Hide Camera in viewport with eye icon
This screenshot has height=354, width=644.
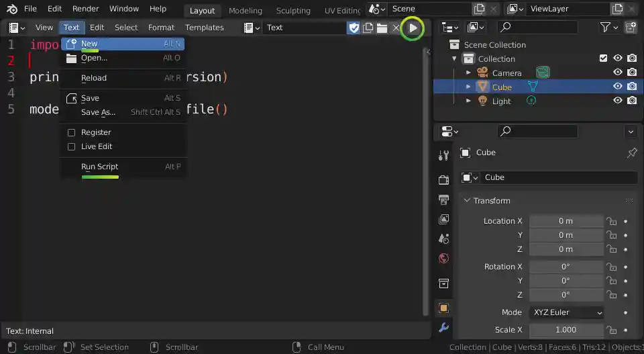coord(618,73)
